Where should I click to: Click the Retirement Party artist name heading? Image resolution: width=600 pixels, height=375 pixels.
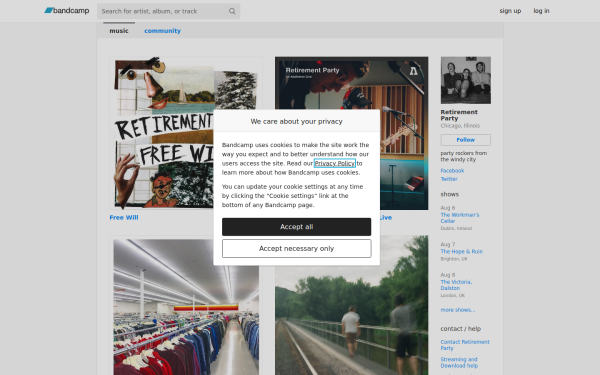(x=459, y=115)
